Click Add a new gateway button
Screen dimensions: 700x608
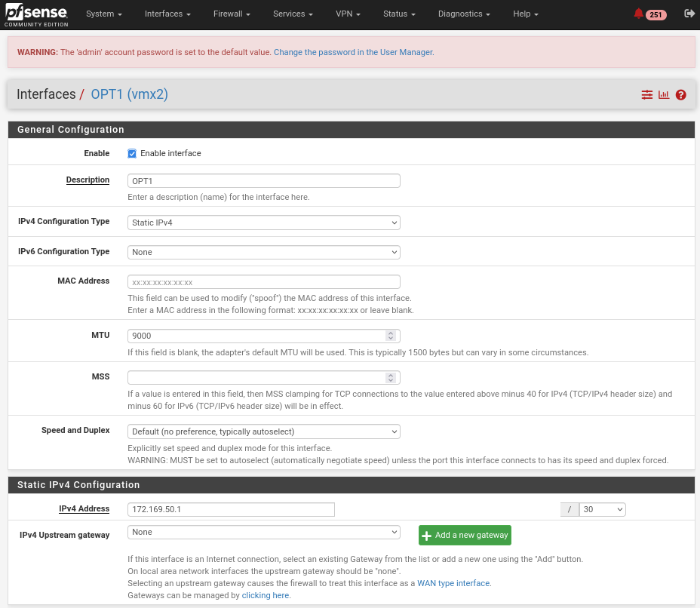[465, 536]
